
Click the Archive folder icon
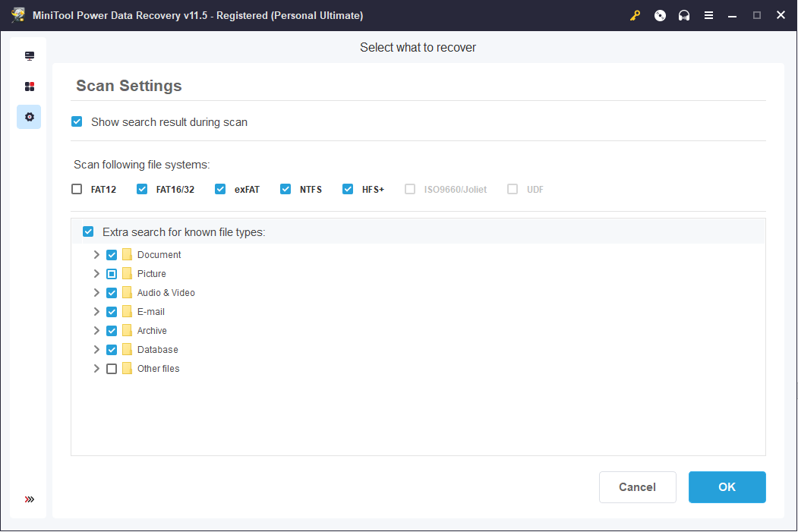click(128, 331)
